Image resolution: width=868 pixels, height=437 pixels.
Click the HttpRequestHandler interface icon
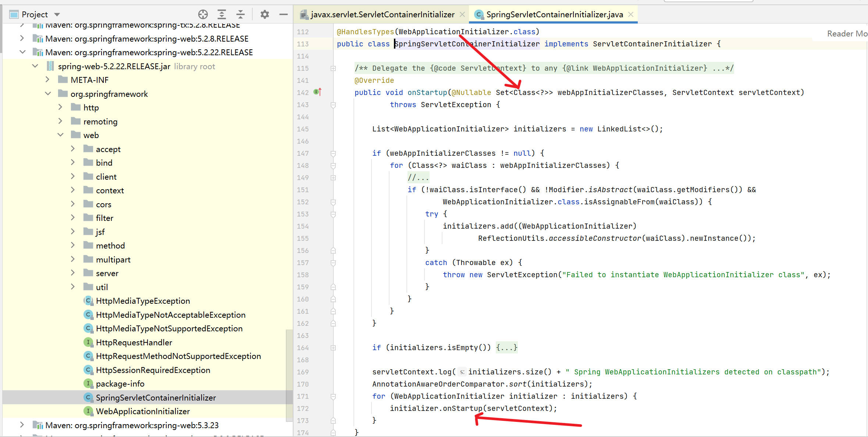88,342
